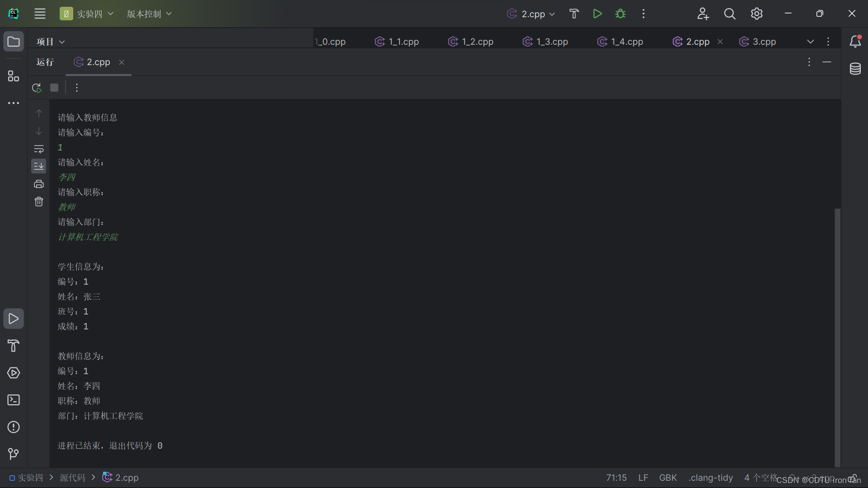Click the Stop process square button
This screenshot has height=488, width=868.
[x=54, y=88]
